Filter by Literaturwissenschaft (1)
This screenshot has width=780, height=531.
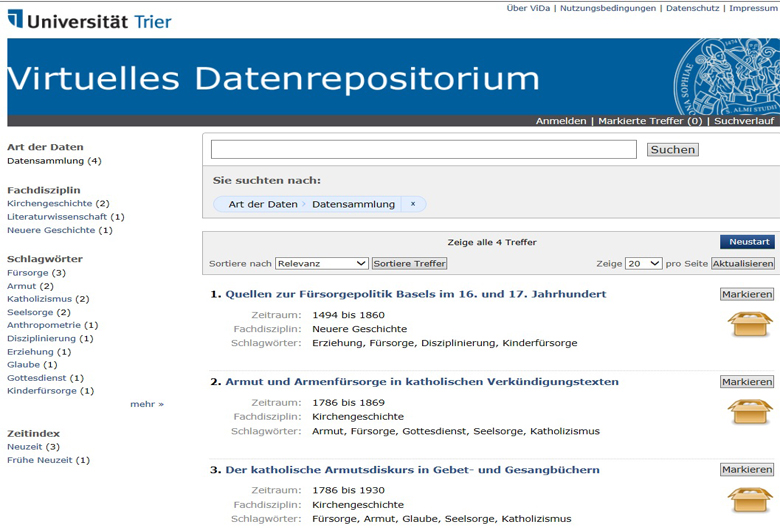point(66,216)
